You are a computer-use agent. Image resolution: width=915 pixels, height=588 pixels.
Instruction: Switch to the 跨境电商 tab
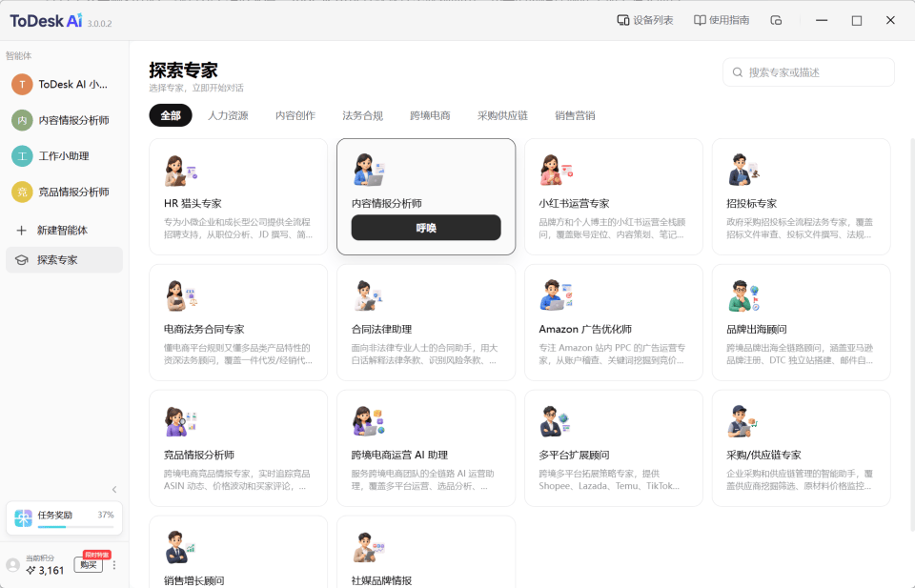(x=430, y=115)
